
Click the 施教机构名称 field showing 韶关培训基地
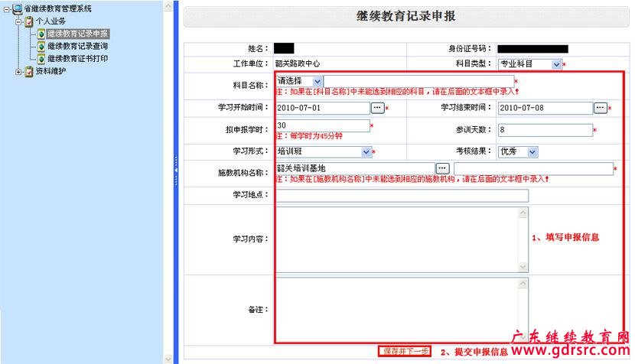[355, 168]
